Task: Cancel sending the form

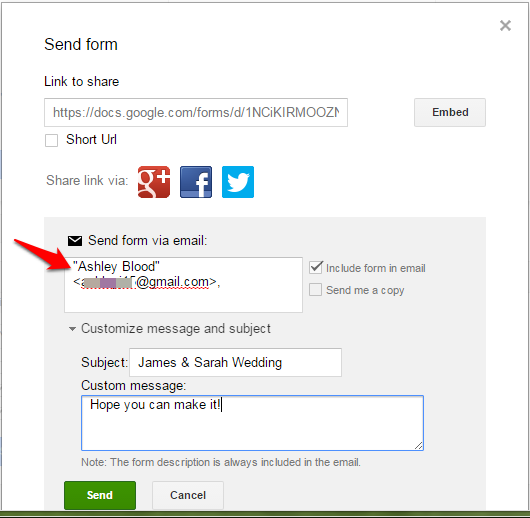Action: pyautogui.click(x=188, y=495)
